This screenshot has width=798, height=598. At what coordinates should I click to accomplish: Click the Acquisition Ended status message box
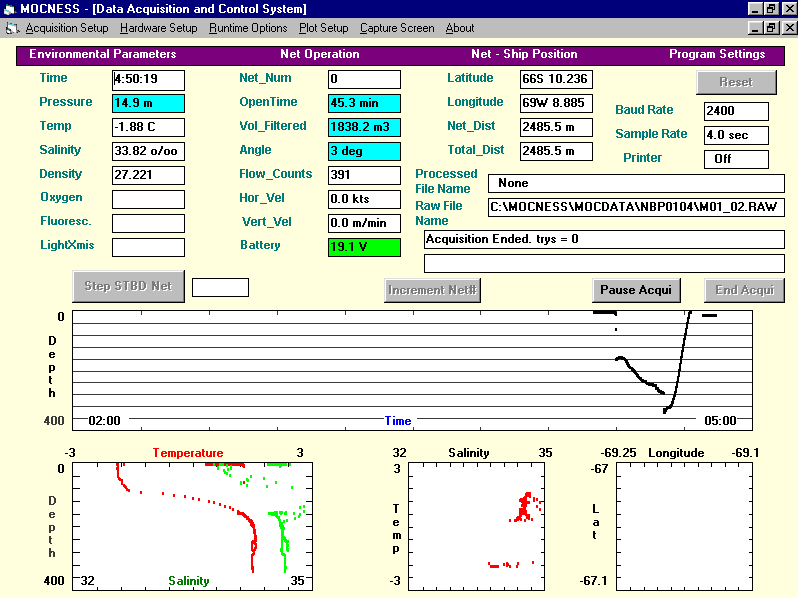(x=604, y=239)
